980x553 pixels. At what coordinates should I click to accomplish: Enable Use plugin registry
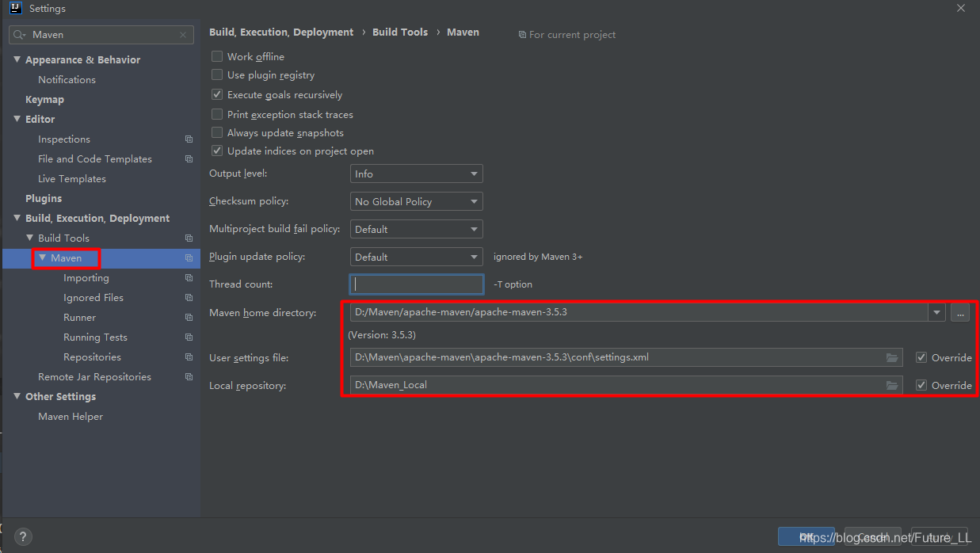tap(217, 74)
